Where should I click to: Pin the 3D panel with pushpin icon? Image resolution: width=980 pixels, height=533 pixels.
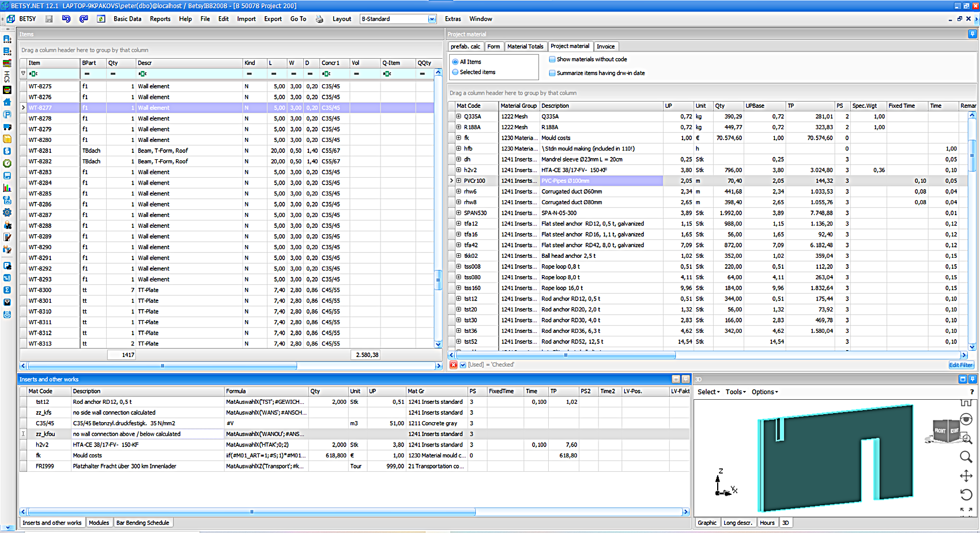[973, 379]
